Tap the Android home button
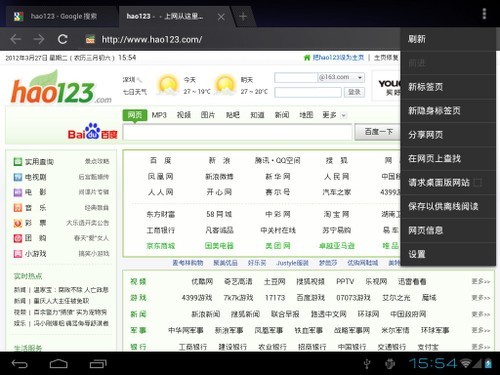This screenshot has width=500, height=375. click(x=59, y=364)
